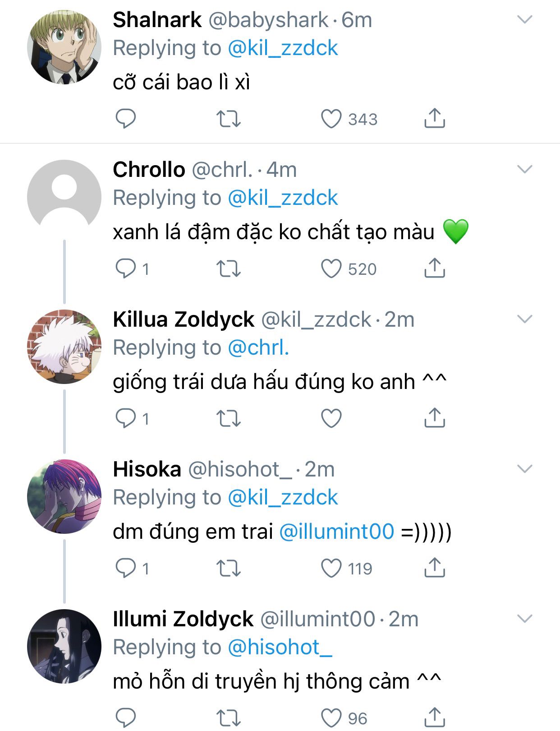
Task: Retweet Chrollo's green heart tweet
Action: point(229,268)
